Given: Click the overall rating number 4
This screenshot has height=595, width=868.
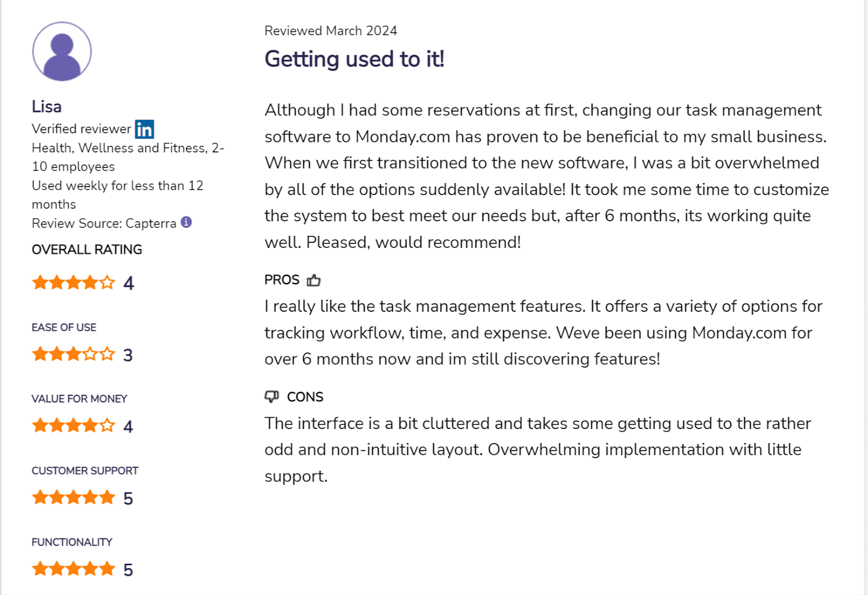Looking at the screenshot, I should click(129, 283).
